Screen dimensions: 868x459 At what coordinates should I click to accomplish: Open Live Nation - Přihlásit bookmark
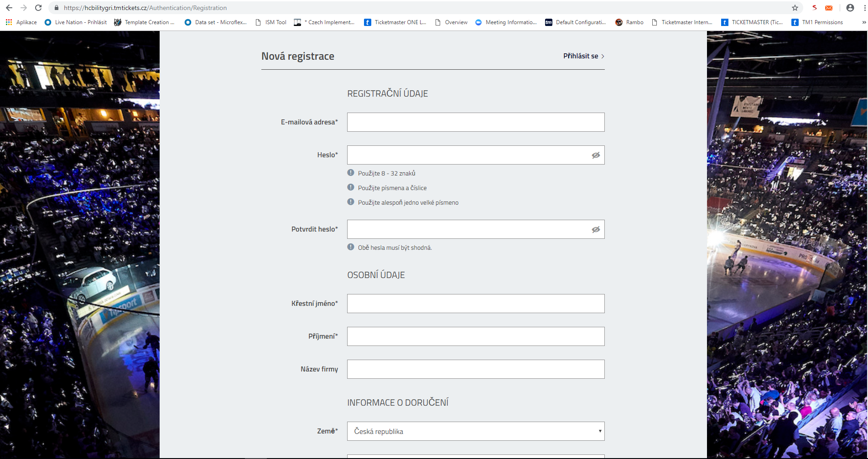tap(76, 22)
